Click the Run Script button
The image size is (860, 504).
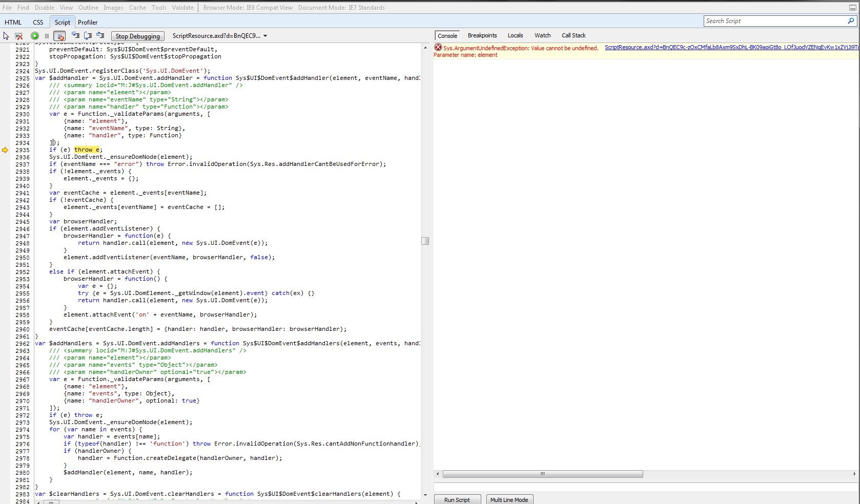click(457, 499)
